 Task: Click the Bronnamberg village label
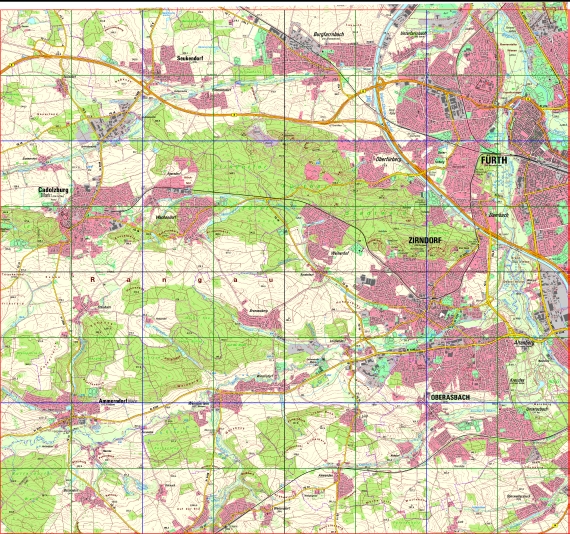(258, 311)
